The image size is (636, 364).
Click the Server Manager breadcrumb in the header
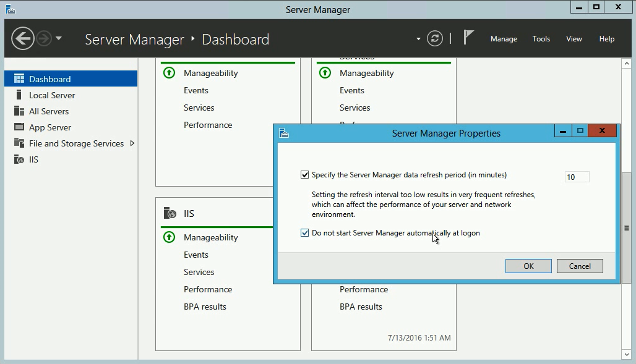click(134, 40)
